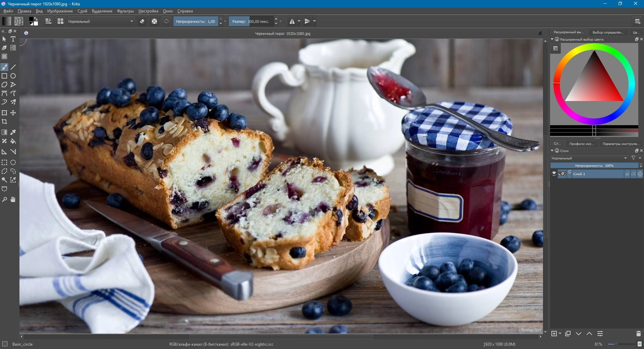Select the Fill bucket tool

point(13,141)
